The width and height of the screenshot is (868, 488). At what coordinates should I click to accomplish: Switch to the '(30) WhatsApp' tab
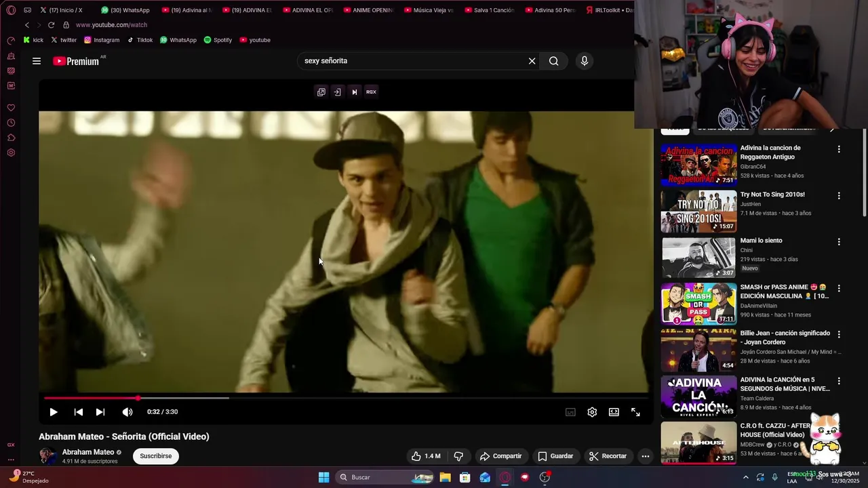point(125,10)
